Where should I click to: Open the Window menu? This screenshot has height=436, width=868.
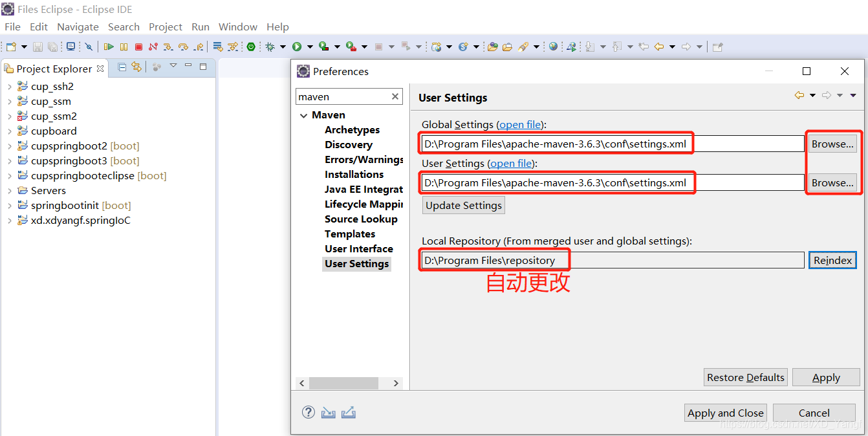[238, 27]
